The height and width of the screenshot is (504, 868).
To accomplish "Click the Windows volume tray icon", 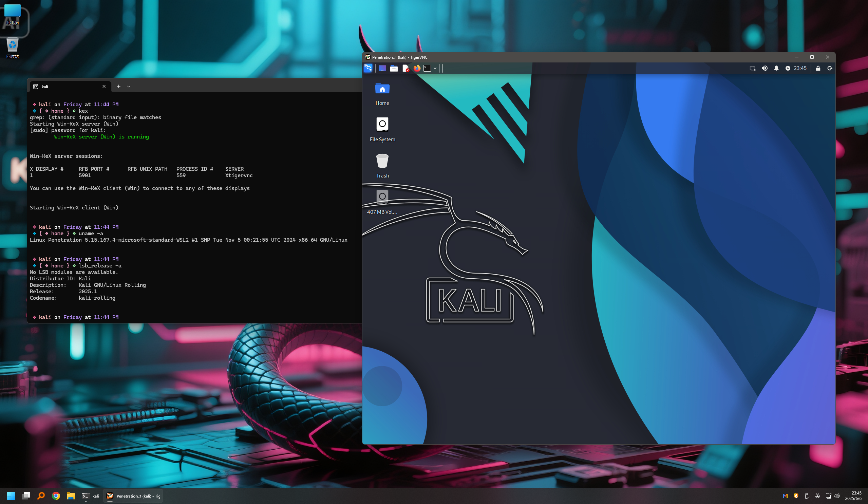I will click(x=837, y=496).
